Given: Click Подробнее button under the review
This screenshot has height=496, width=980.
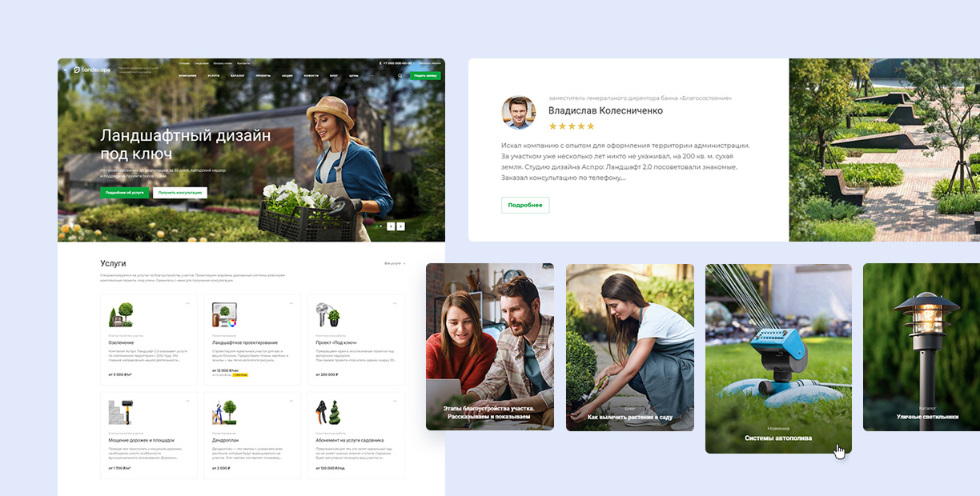Looking at the screenshot, I should pyautogui.click(x=525, y=206).
